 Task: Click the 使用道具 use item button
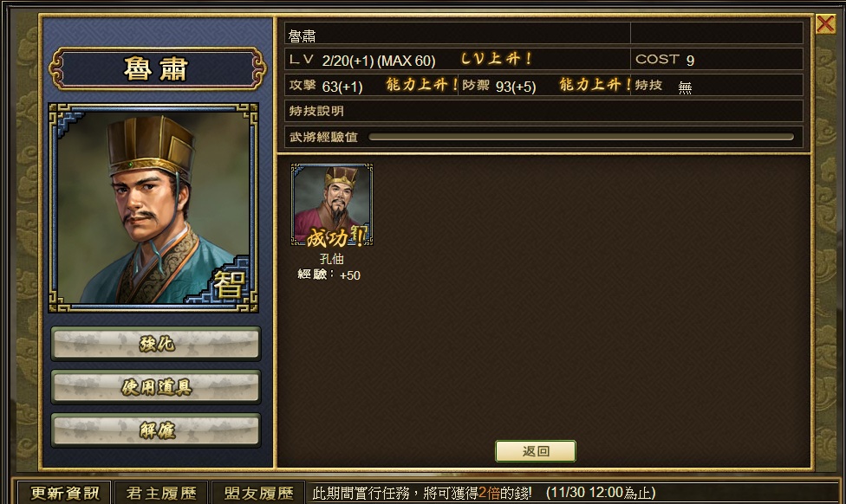coord(156,386)
